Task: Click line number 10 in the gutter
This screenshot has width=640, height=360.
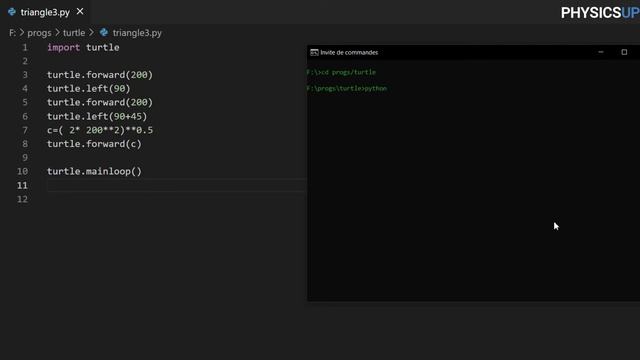Action: pos(22,171)
